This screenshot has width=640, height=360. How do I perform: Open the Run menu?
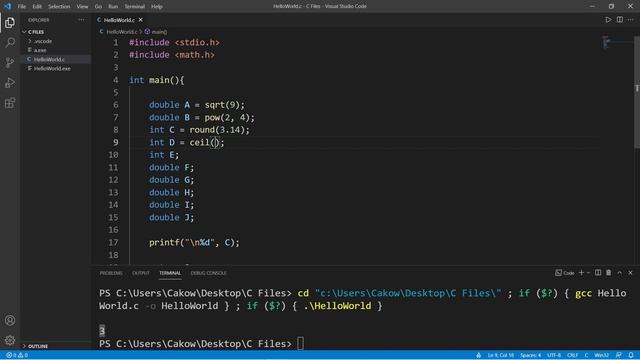(x=113, y=7)
